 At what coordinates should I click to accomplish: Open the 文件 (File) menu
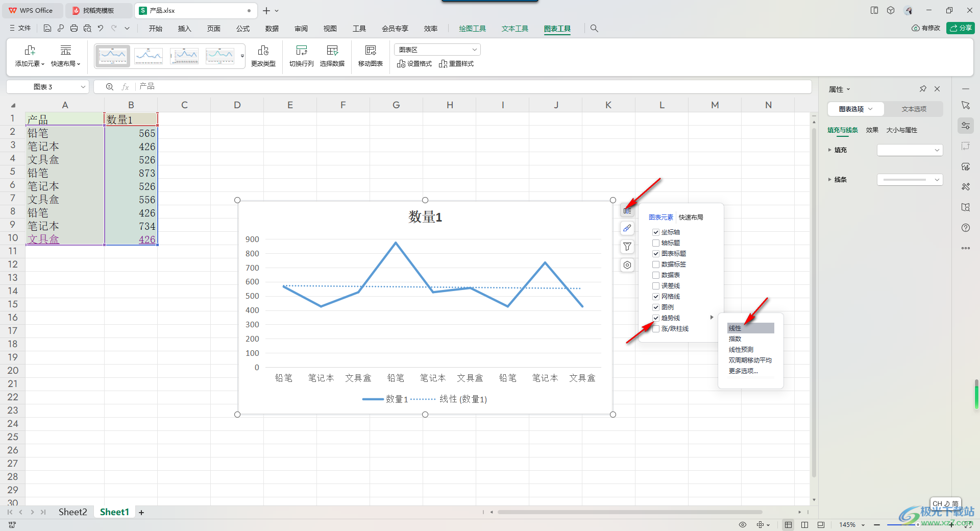[x=20, y=29]
